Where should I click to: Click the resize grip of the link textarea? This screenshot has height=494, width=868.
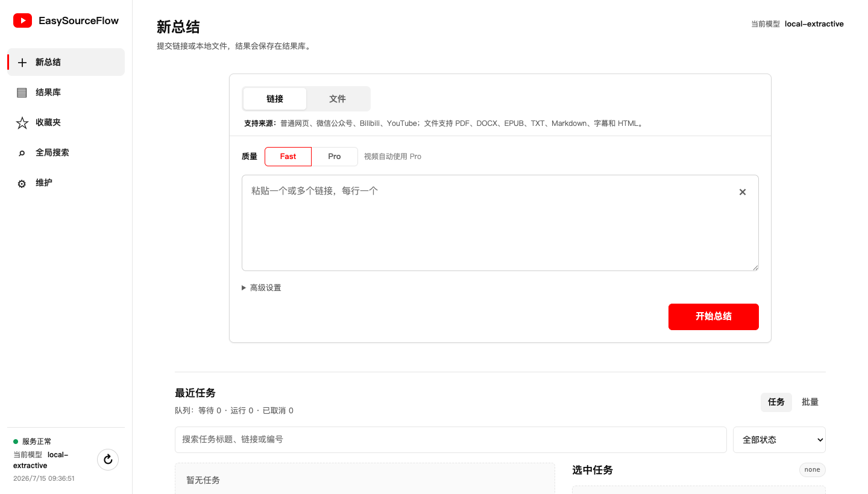click(755, 267)
